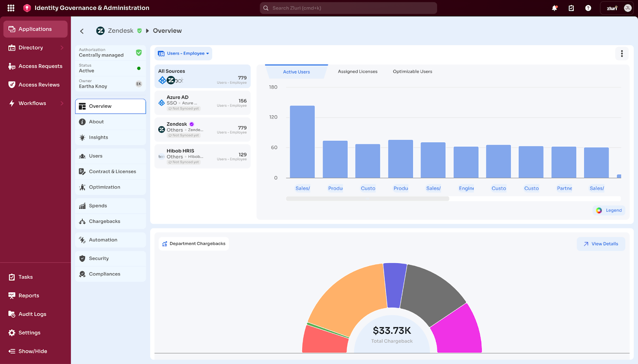The image size is (638, 364).
Task: Open the help question mark icon
Action: (588, 8)
